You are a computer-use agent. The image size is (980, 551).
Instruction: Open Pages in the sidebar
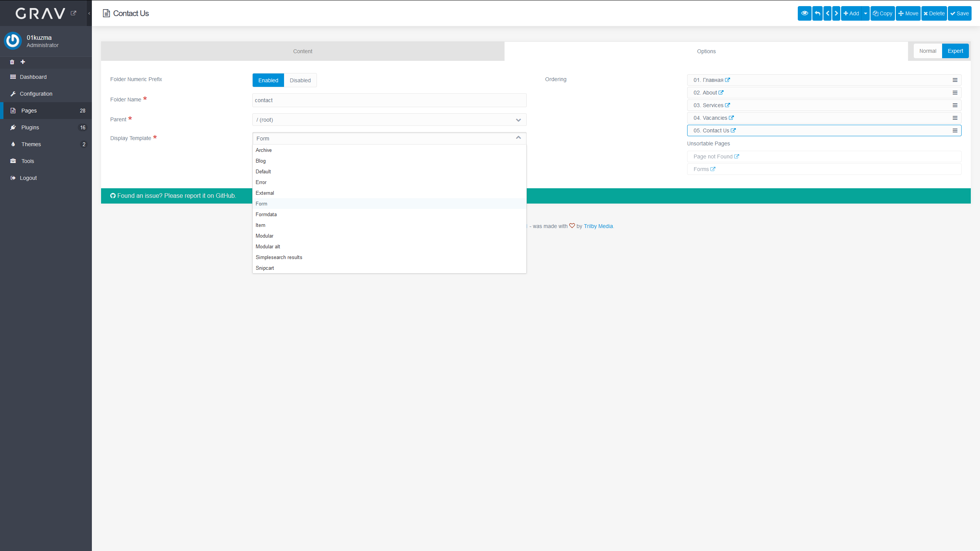[46, 111]
